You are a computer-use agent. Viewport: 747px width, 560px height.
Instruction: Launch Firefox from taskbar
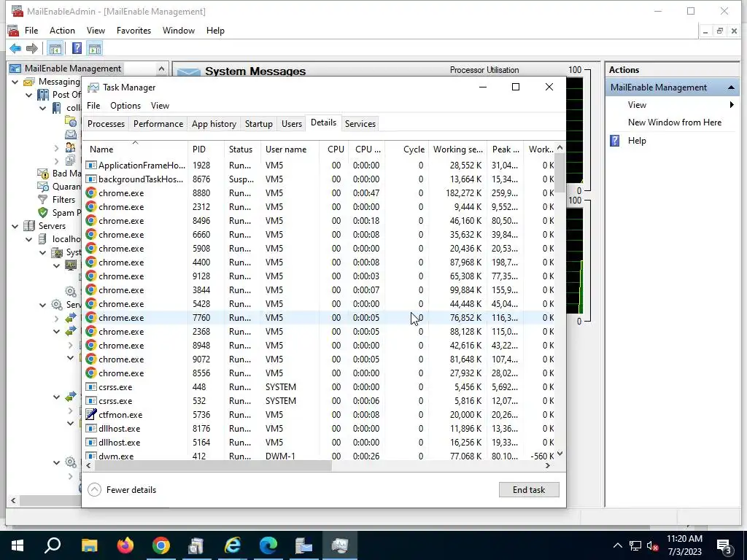point(125,545)
